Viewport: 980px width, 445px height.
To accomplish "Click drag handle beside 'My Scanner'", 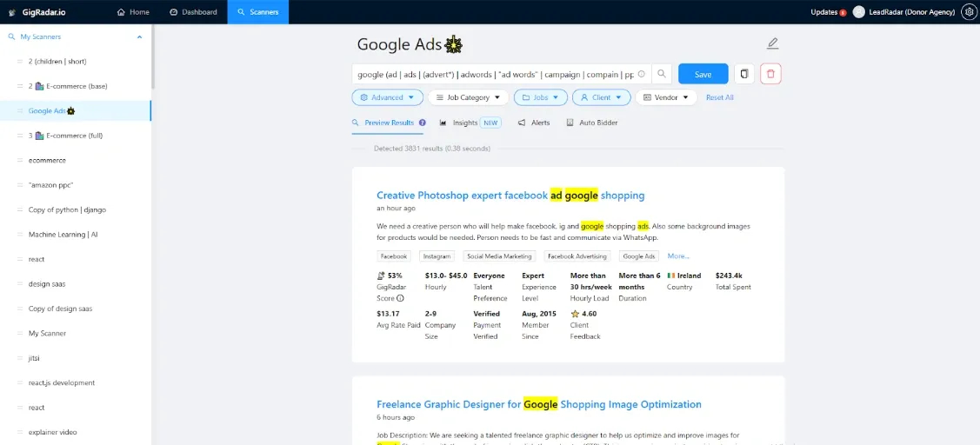I will pos(20,333).
